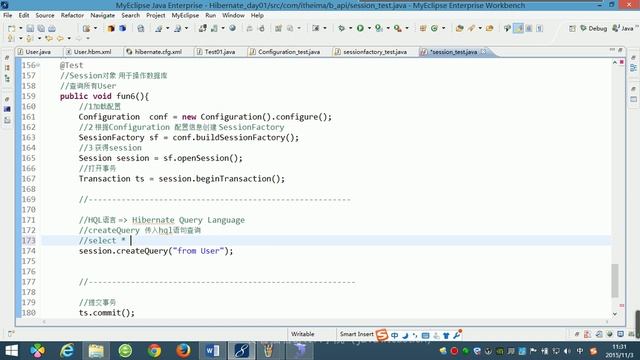The width and height of the screenshot is (640, 360).
Task: Click the Back navigation arrow icon
Action: [x=60, y=38]
